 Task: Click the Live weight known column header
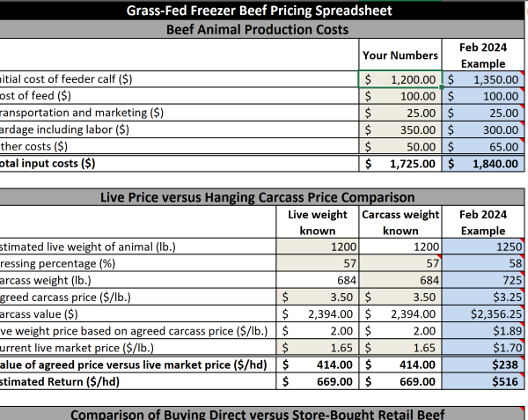[316, 222]
